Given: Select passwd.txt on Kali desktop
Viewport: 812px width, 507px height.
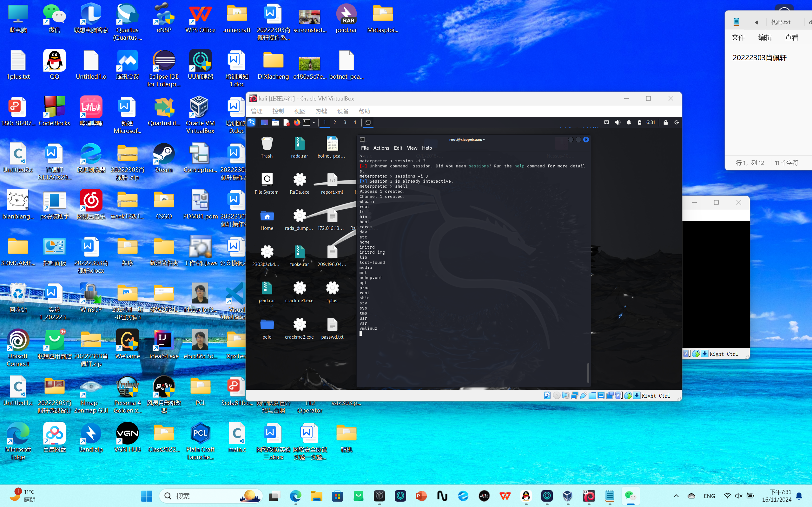Looking at the screenshot, I should (x=332, y=328).
